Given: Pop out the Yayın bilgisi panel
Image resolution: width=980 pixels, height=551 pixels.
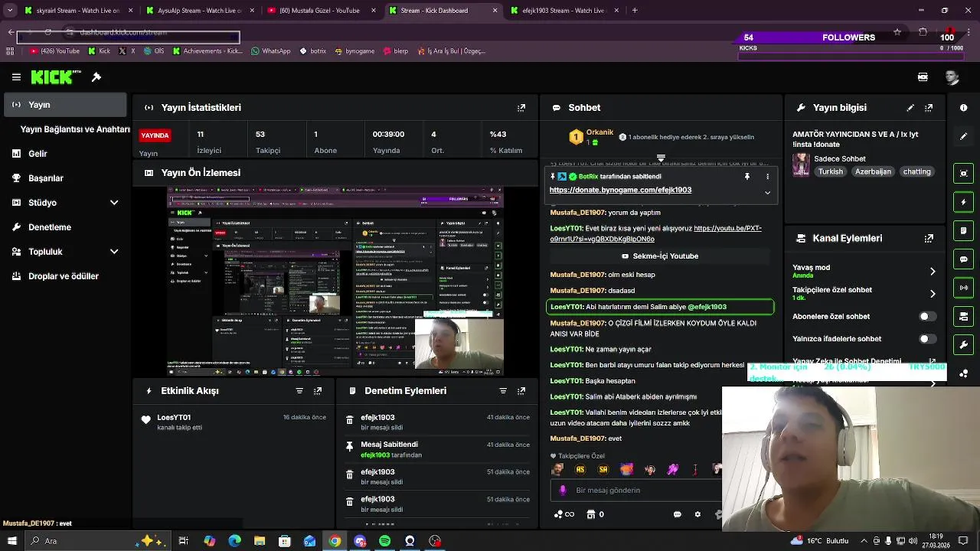Looking at the screenshot, I should pos(929,108).
